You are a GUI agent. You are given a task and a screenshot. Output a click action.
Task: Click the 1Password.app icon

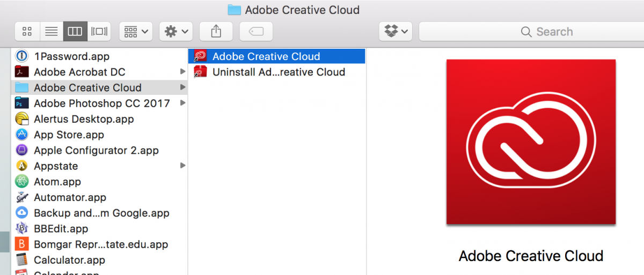pos(22,56)
